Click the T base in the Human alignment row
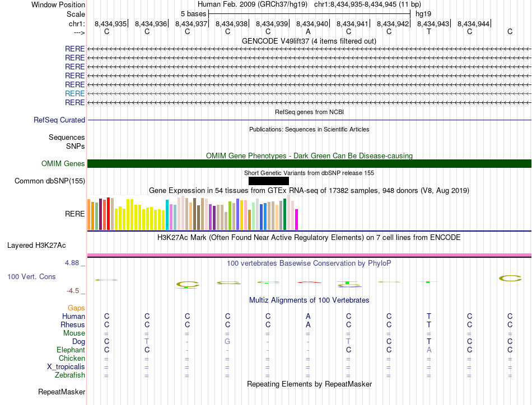532x405 pixels. pos(429,316)
